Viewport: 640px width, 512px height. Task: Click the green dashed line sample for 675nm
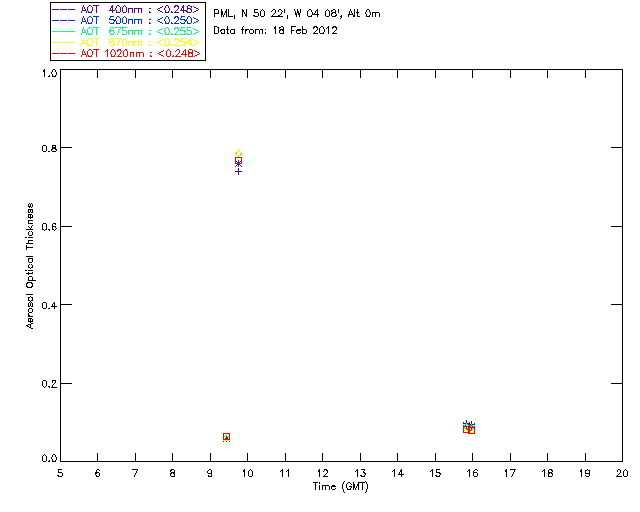(64, 31)
